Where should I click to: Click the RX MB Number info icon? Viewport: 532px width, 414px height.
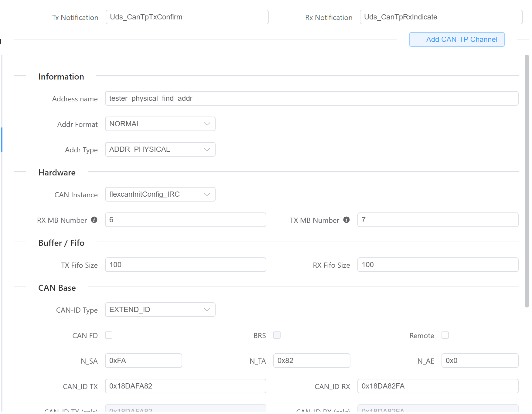tap(94, 220)
